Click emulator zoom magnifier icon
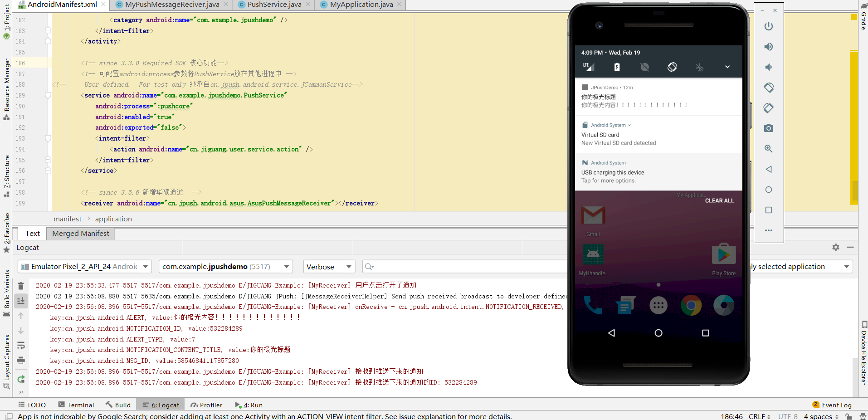The image size is (868, 420). (x=768, y=149)
